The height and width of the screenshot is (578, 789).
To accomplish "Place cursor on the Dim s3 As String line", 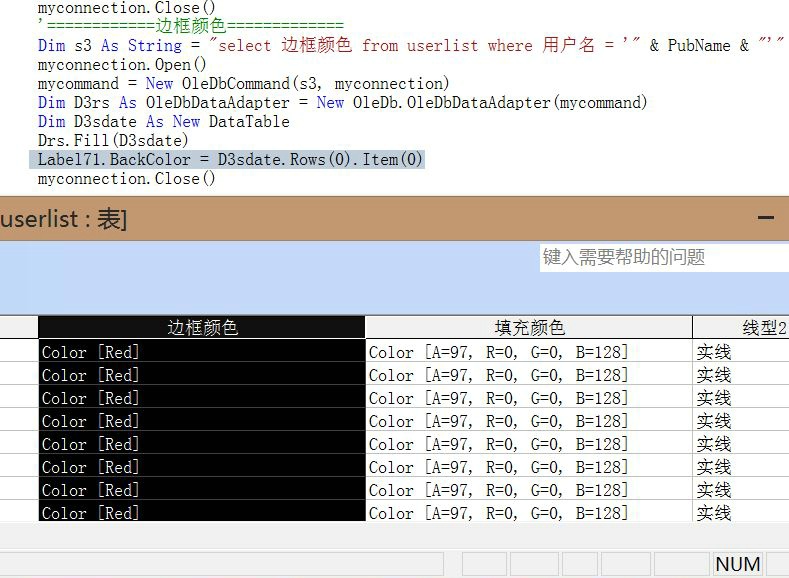I will click(411, 45).
